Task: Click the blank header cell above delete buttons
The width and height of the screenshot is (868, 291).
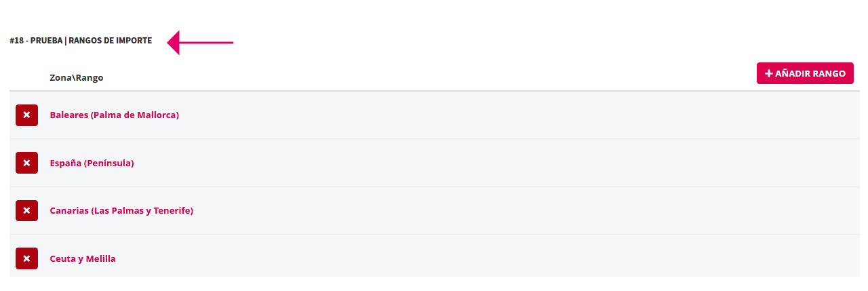Action: point(26,77)
